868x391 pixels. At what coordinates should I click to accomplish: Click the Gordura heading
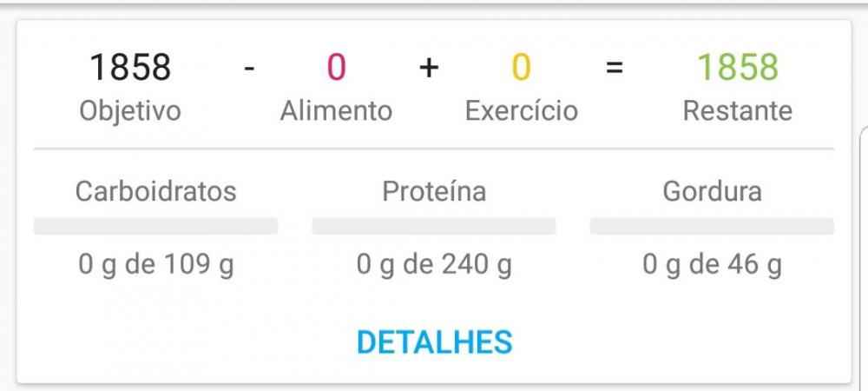pos(712,191)
